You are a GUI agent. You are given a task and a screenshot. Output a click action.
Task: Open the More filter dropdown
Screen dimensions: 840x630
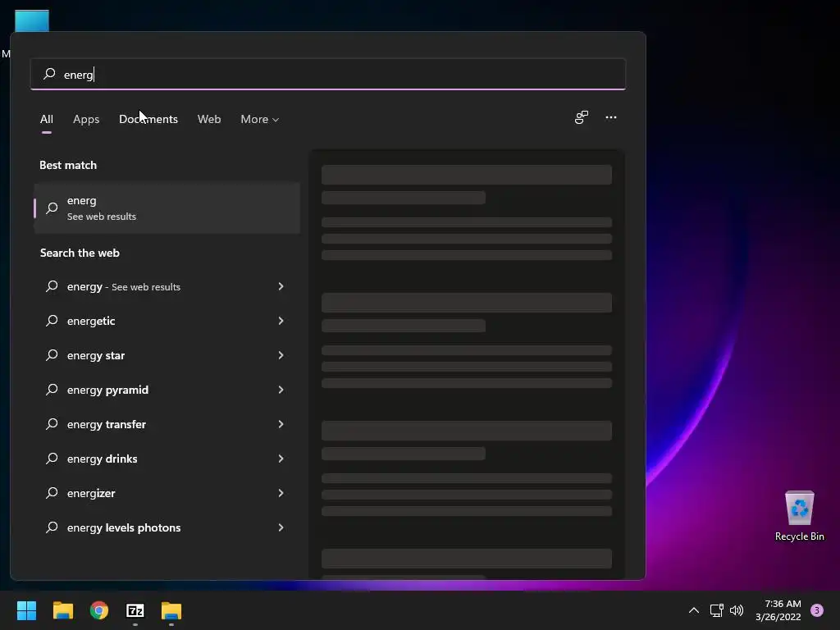[x=260, y=119]
